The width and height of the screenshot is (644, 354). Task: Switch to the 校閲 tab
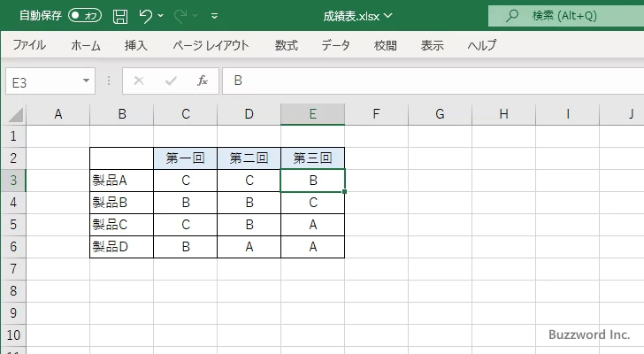tap(386, 45)
